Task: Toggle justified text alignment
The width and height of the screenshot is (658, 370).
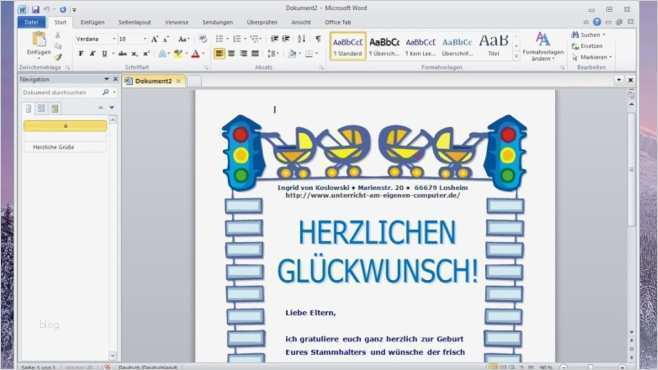Action: point(255,54)
